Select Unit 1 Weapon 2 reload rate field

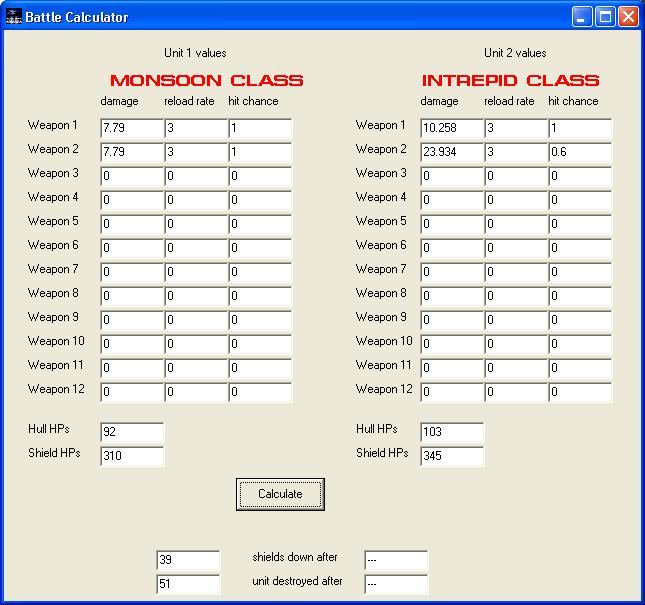[196, 152]
